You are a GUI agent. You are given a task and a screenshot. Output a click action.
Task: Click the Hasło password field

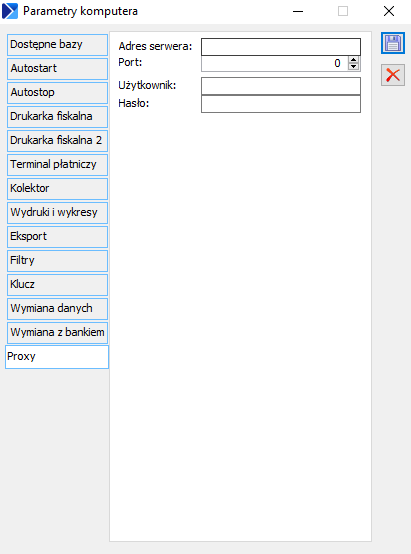point(281,104)
